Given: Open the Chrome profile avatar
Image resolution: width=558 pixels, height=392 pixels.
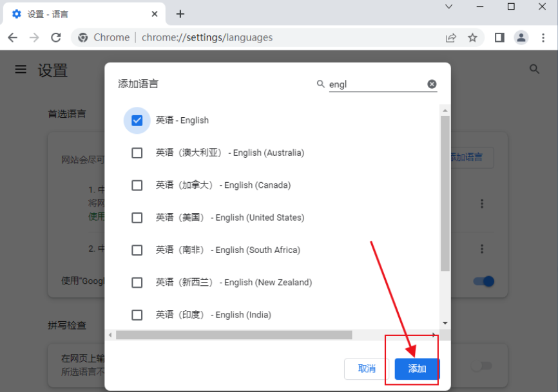Looking at the screenshot, I should (521, 37).
